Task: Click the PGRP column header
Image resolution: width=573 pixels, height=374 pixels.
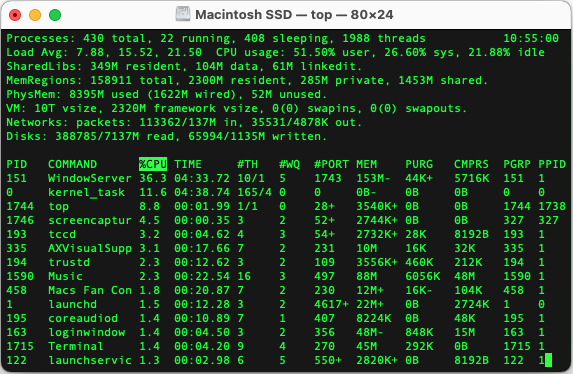Action: [x=517, y=164]
